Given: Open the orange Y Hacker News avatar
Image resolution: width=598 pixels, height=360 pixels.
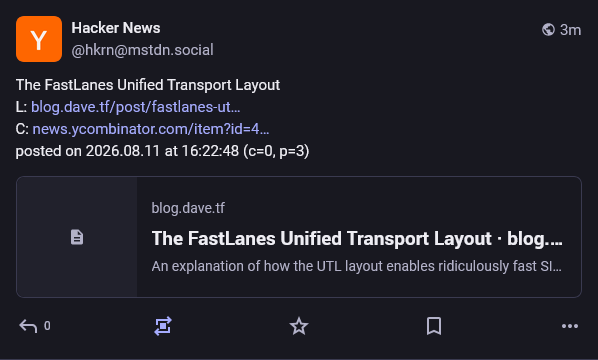Looking at the screenshot, I should pyautogui.click(x=39, y=39).
